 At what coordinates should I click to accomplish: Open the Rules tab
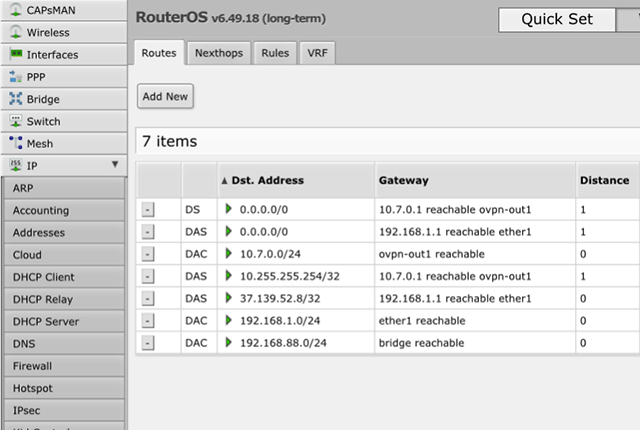275,53
